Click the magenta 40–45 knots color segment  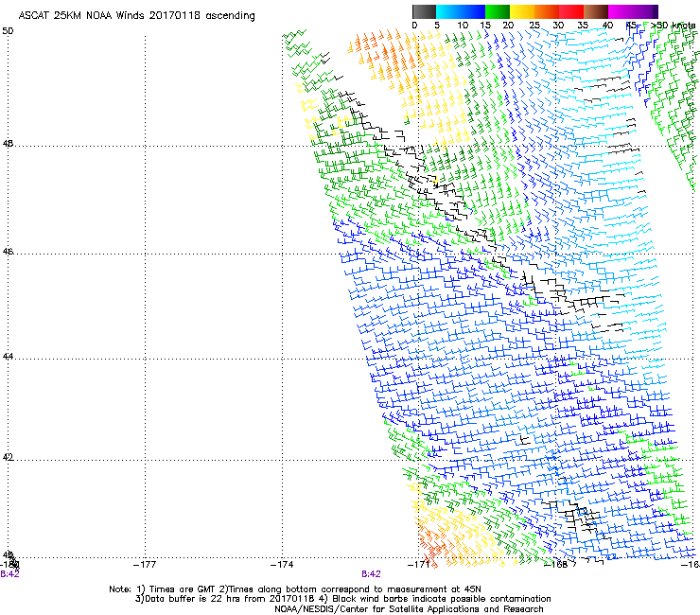click(x=621, y=11)
